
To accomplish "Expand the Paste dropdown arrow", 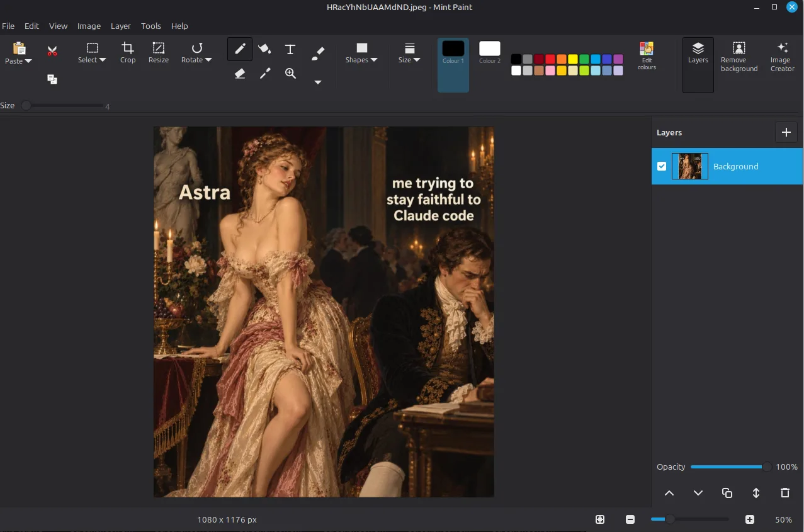I will pyautogui.click(x=28, y=61).
